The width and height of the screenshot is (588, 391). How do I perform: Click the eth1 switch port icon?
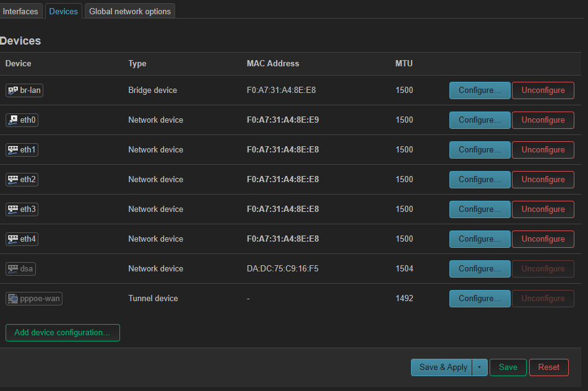click(x=13, y=150)
